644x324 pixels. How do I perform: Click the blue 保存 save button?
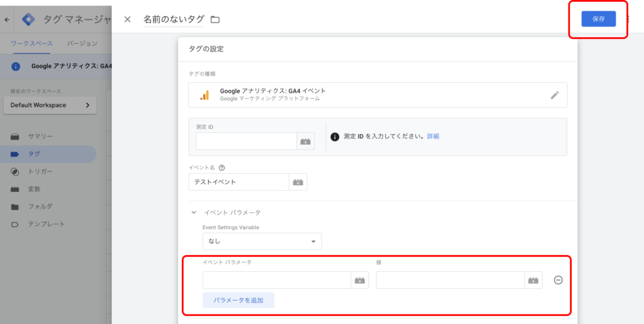pos(599,19)
